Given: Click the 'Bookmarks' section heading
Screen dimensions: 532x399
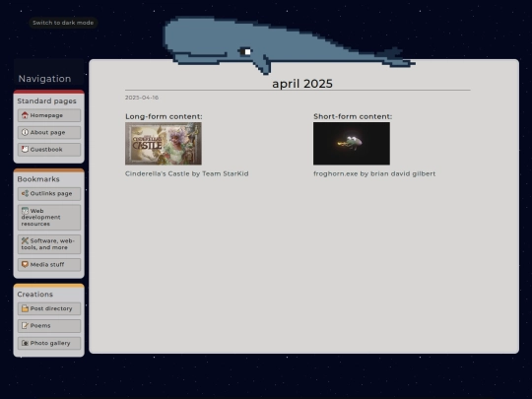Looking at the screenshot, I should [x=38, y=179].
